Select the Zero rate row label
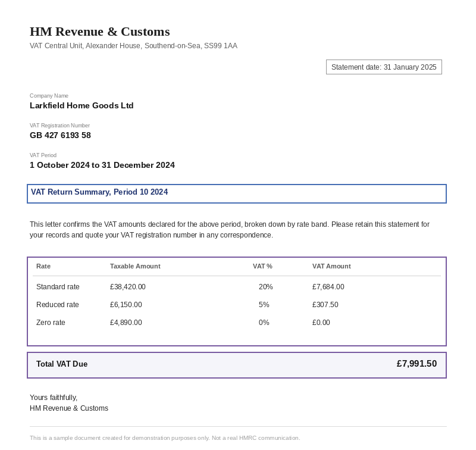 51,323
